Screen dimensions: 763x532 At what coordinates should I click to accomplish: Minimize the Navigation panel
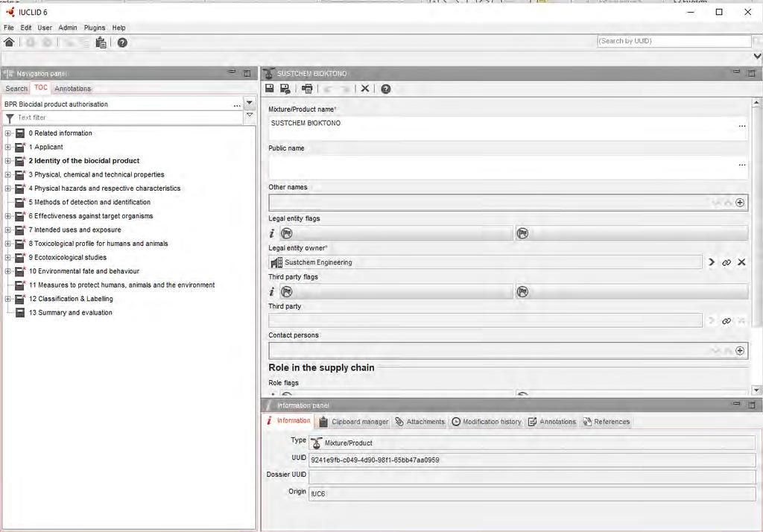[232, 72]
